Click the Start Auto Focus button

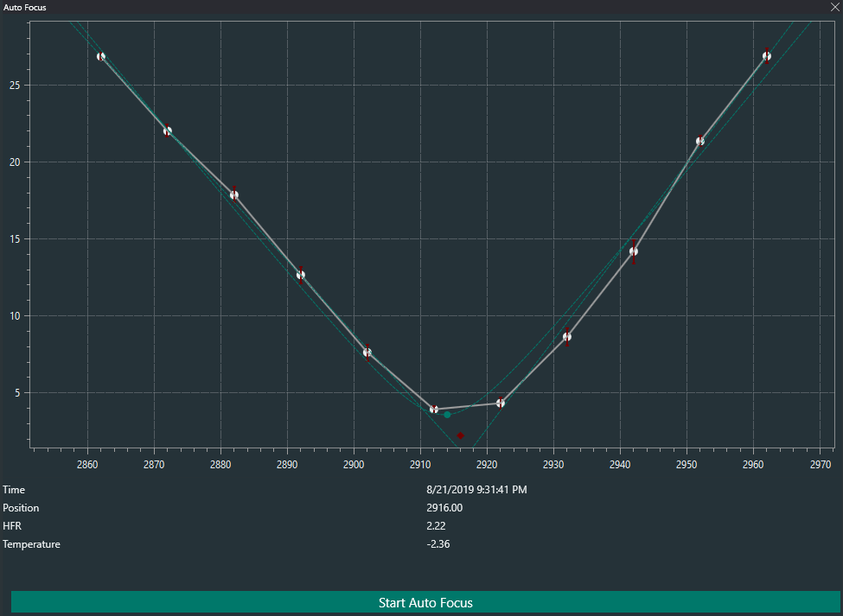(x=425, y=602)
